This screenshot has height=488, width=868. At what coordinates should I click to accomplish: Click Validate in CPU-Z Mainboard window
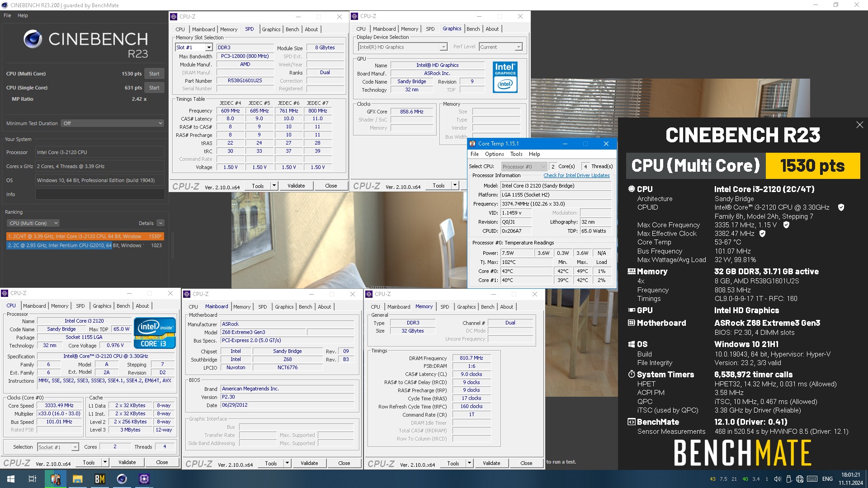pos(309,463)
